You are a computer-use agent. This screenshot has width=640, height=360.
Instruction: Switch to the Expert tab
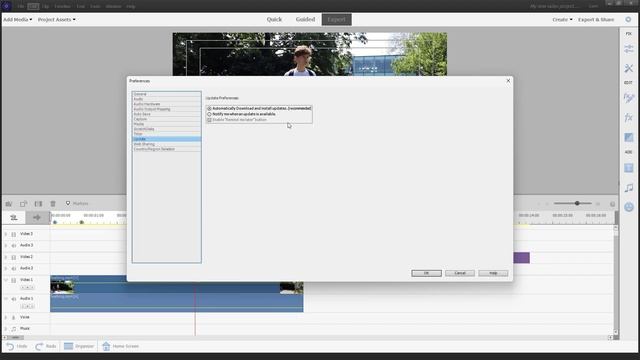(x=336, y=19)
